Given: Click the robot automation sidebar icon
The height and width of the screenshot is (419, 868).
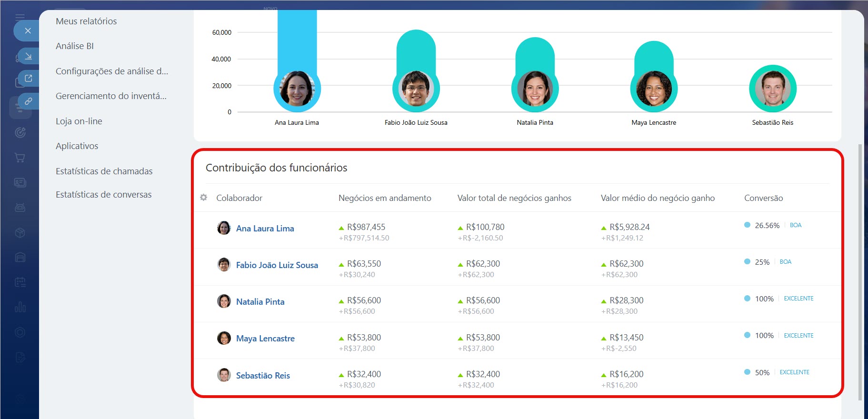Looking at the screenshot, I should click(20, 208).
